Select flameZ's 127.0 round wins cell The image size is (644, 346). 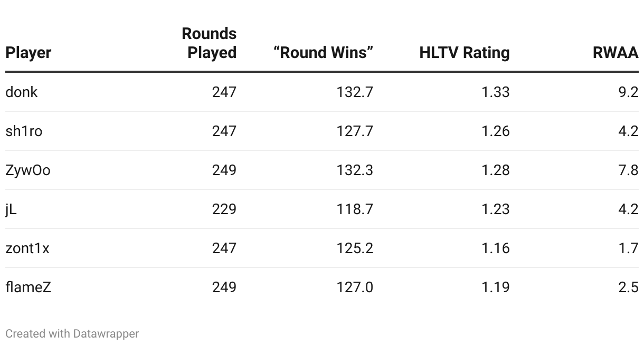coord(355,287)
